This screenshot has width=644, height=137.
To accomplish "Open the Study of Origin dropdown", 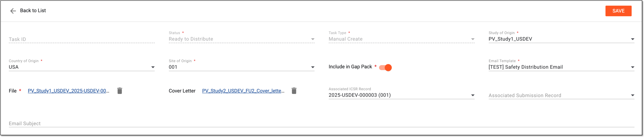I will click(x=632, y=39).
